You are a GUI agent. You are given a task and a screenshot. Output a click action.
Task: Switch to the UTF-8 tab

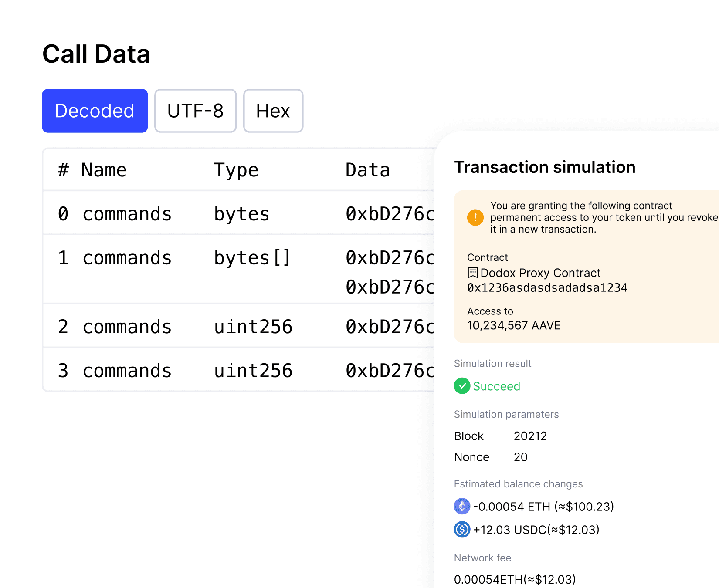(196, 111)
